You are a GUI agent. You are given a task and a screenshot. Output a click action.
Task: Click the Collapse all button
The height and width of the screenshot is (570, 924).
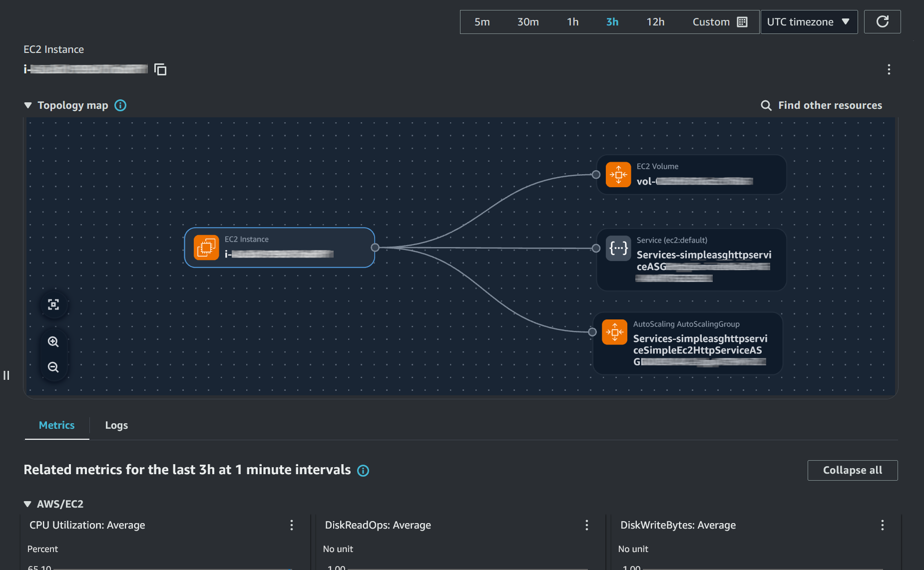tap(853, 470)
